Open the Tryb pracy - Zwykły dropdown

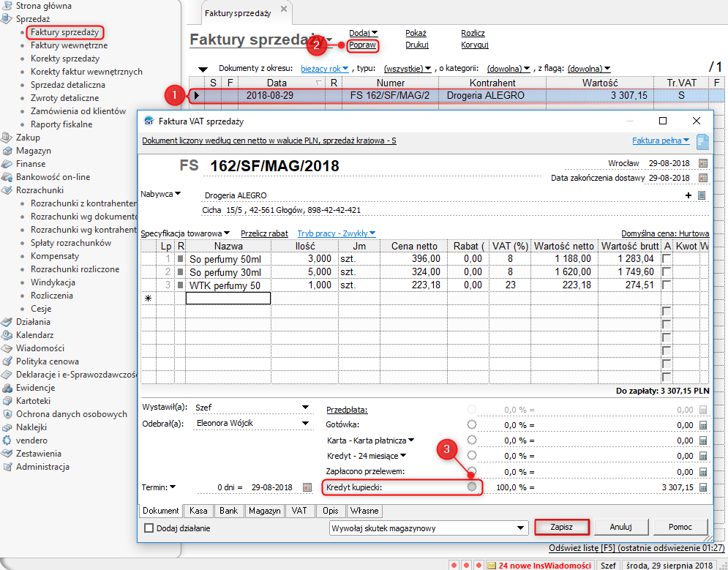tap(337, 233)
